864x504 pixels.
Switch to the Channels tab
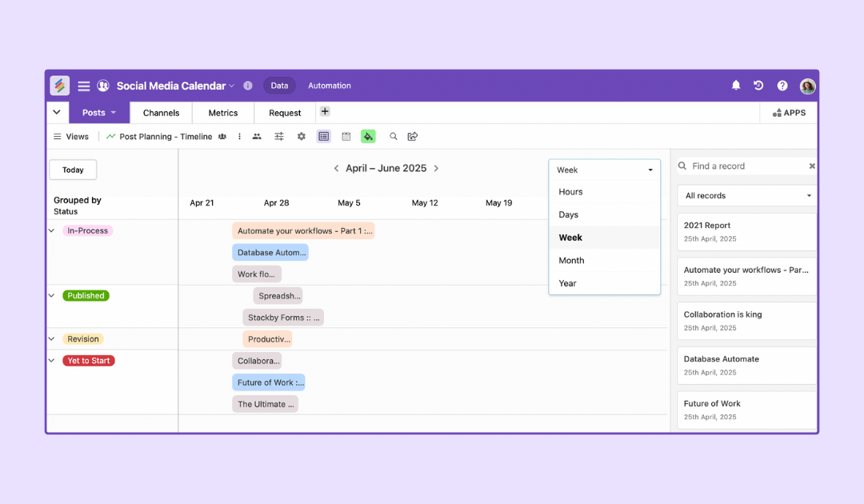161,113
